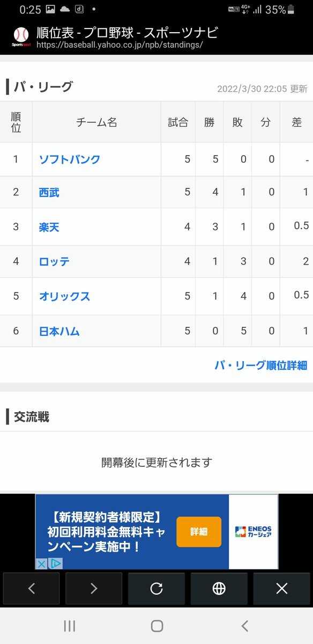Image resolution: width=313 pixels, height=644 pixels.
Task: Reload the standings page
Action: (x=156, y=589)
